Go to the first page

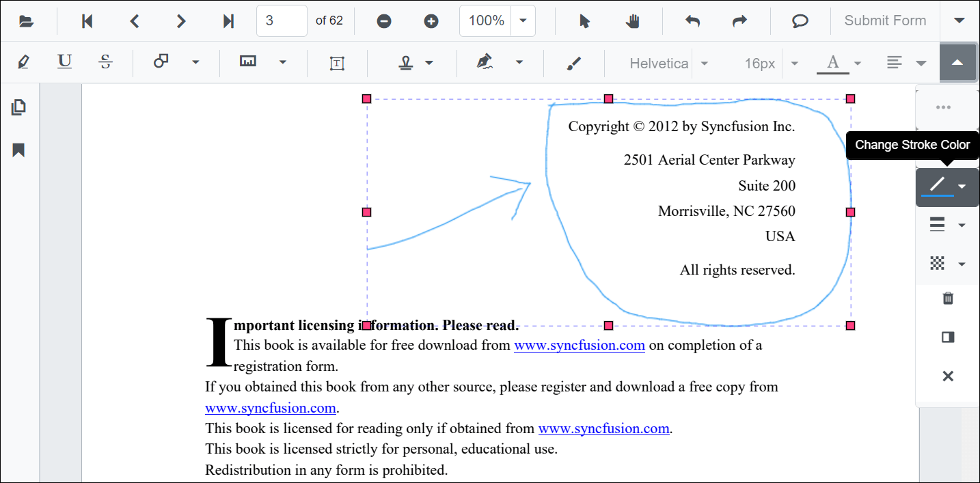87,21
